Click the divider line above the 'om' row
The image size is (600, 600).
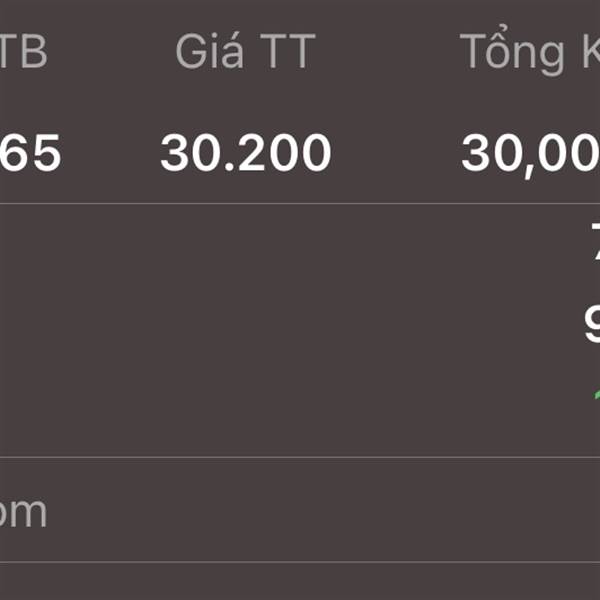click(x=300, y=457)
